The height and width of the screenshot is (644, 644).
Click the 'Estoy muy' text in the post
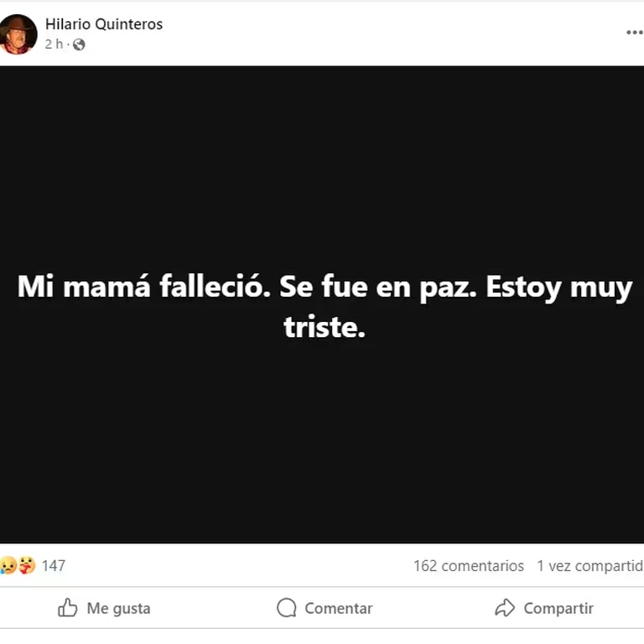(x=559, y=288)
